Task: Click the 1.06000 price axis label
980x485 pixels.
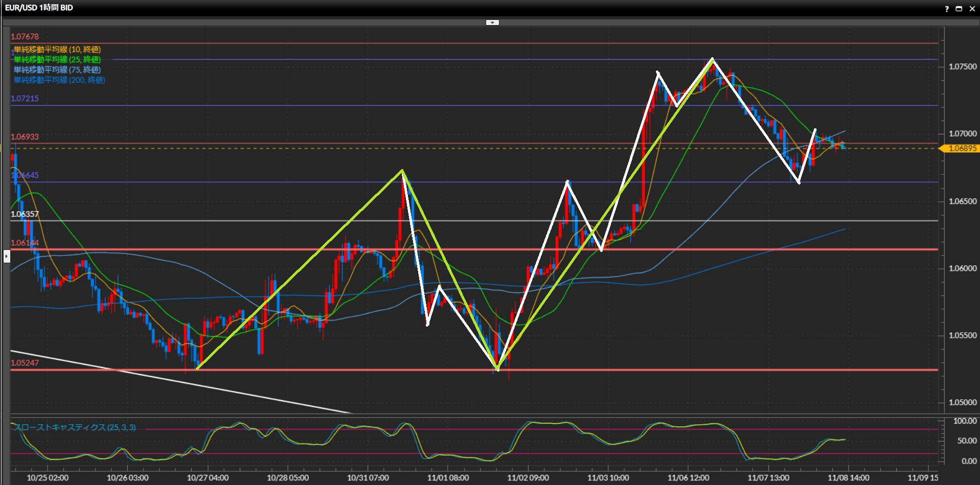Action: click(x=963, y=268)
